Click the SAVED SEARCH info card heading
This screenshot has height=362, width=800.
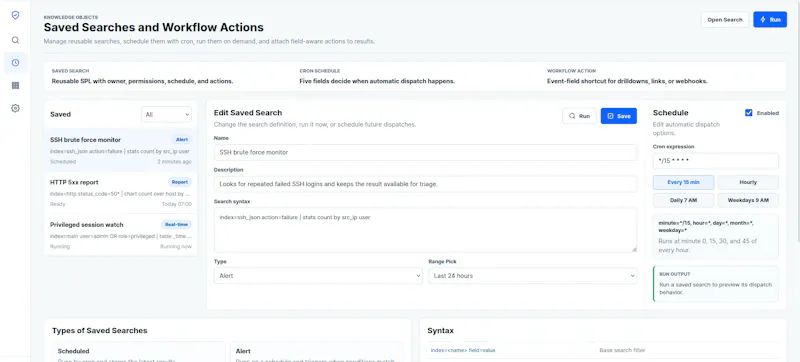click(70, 71)
